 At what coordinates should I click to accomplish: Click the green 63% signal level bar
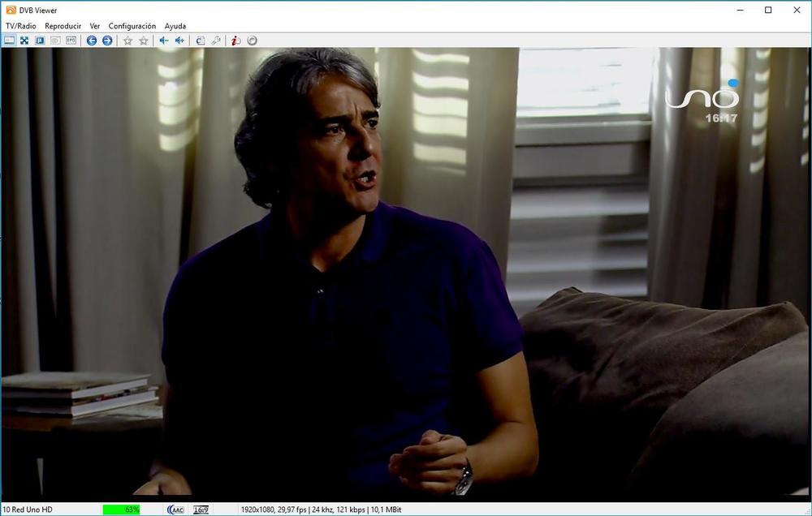pyautogui.click(x=121, y=510)
